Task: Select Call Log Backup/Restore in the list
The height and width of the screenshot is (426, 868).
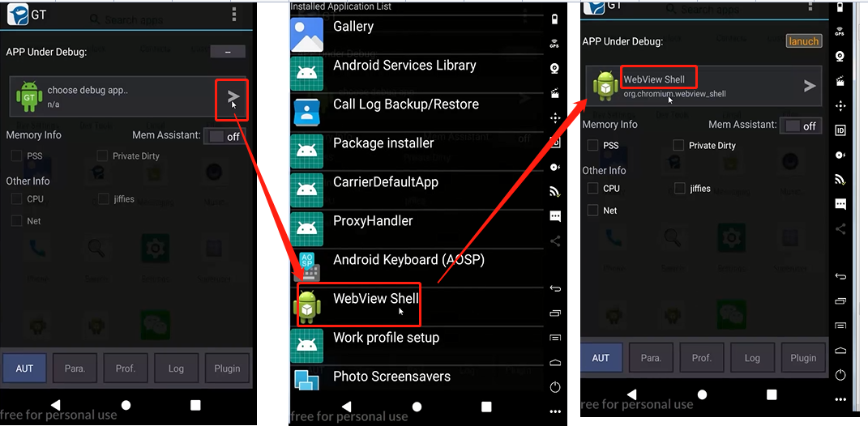Action: [417, 113]
